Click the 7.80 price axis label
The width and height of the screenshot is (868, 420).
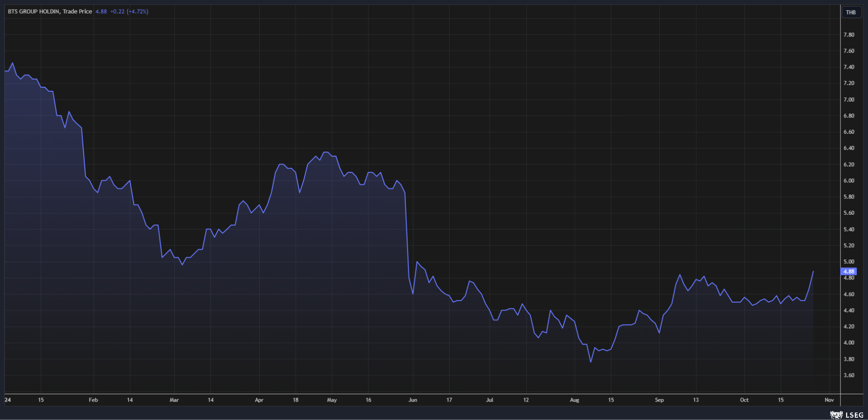pyautogui.click(x=849, y=35)
